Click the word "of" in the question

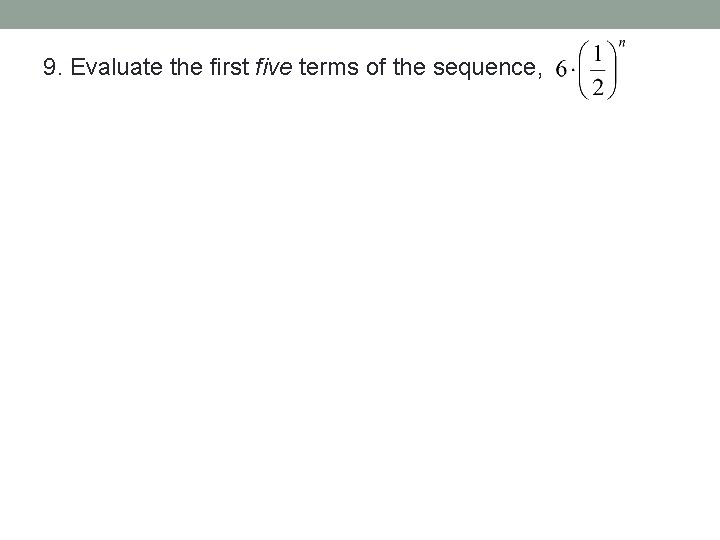pyautogui.click(x=374, y=68)
